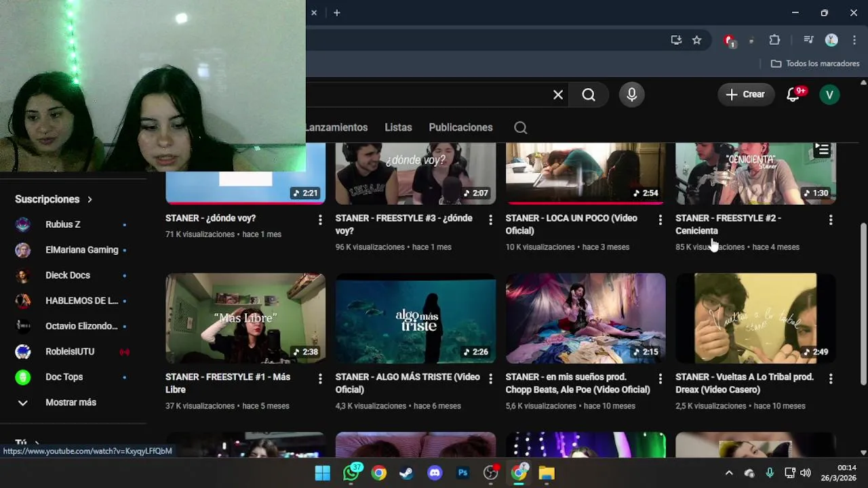
Task: Click the install app icon in address bar
Action: [676, 40]
